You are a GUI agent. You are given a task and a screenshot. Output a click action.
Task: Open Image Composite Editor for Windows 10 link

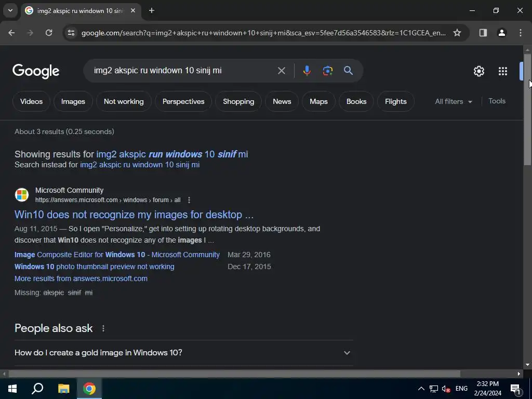pyautogui.click(x=117, y=255)
